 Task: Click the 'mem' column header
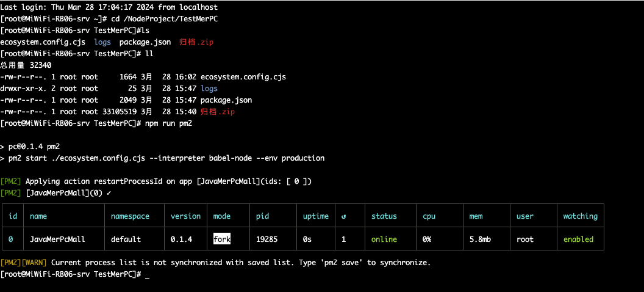[x=476, y=216]
